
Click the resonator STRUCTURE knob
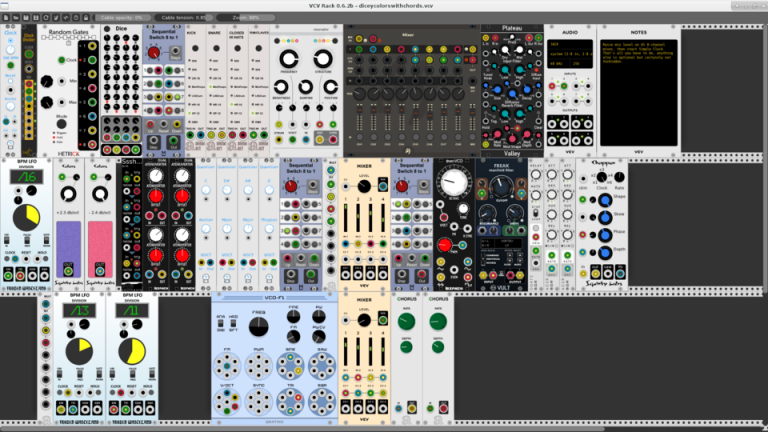pyautogui.click(x=322, y=59)
